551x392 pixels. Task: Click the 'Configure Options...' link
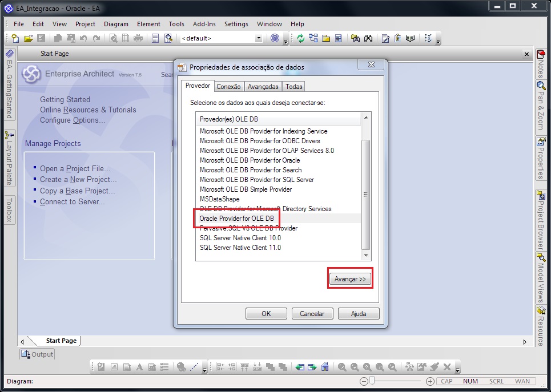pos(73,120)
